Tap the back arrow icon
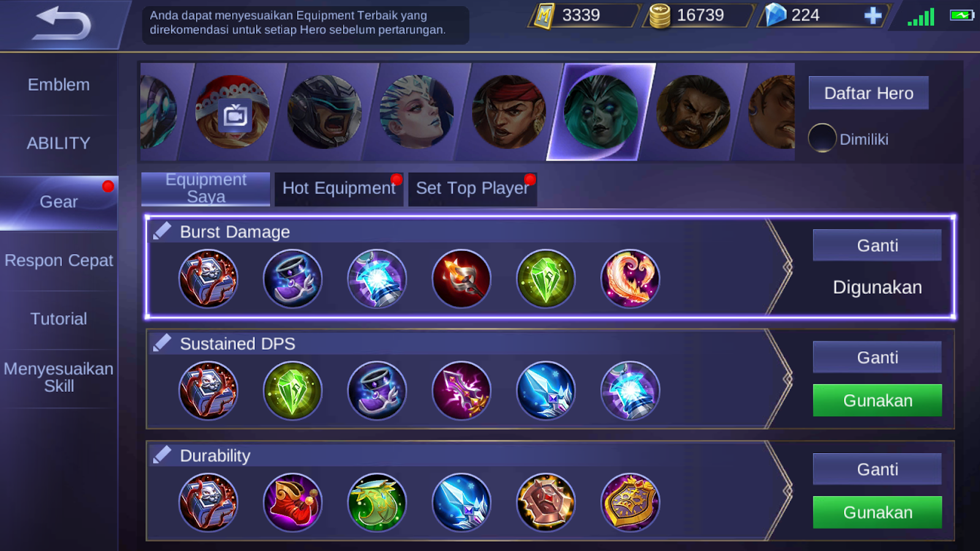The image size is (980, 551). [61, 23]
